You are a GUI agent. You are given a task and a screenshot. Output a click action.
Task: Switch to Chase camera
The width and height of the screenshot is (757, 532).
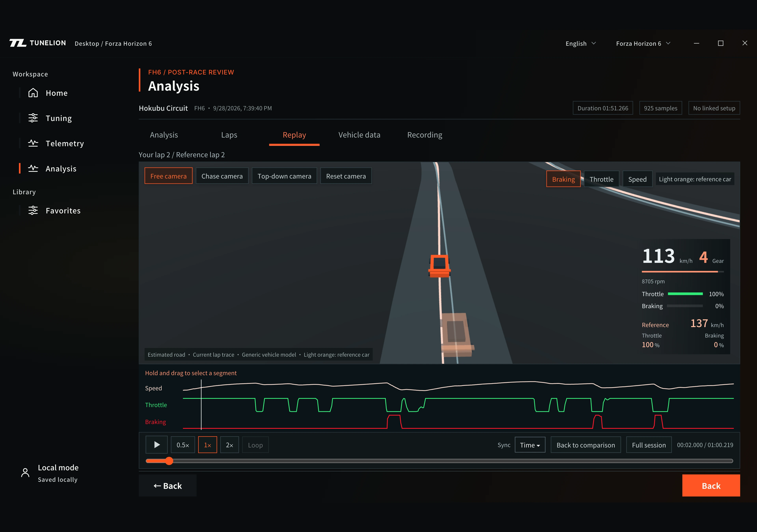222,176
